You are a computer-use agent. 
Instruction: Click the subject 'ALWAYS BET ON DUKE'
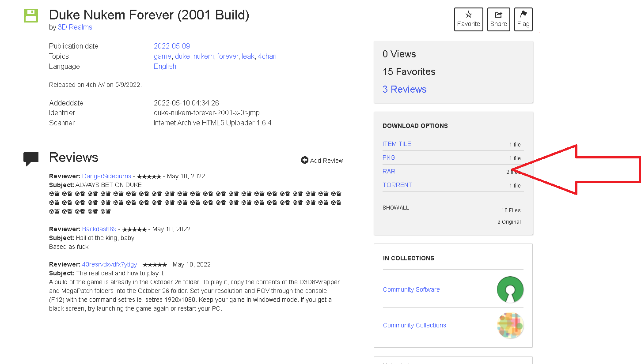[x=109, y=185]
